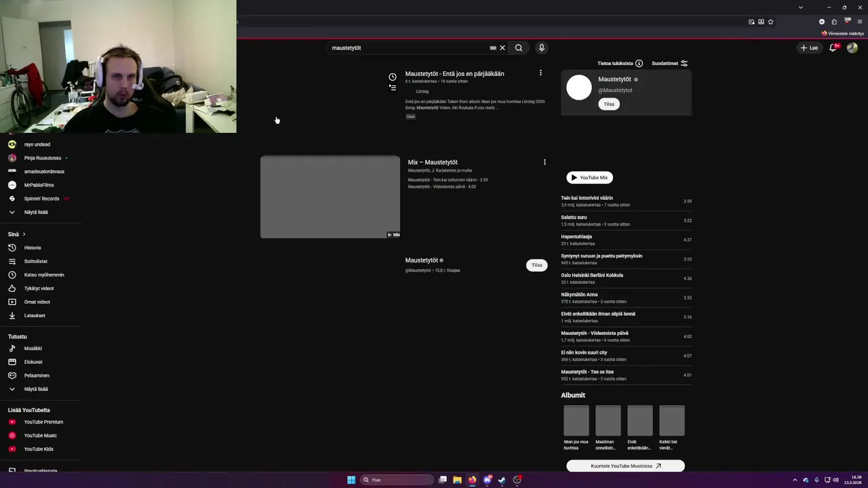Open options menu for Entä jos en pärjääkään
Screen dimensions: 868x488
click(540, 73)
